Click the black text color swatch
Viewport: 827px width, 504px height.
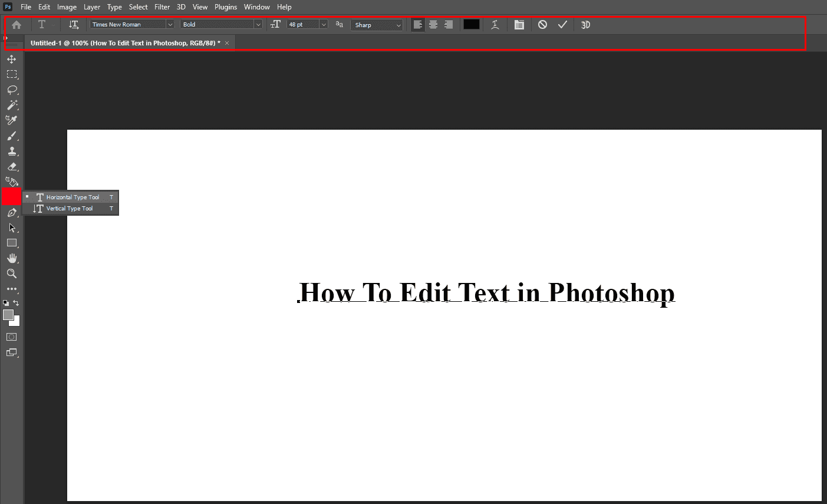click(472, 25)
